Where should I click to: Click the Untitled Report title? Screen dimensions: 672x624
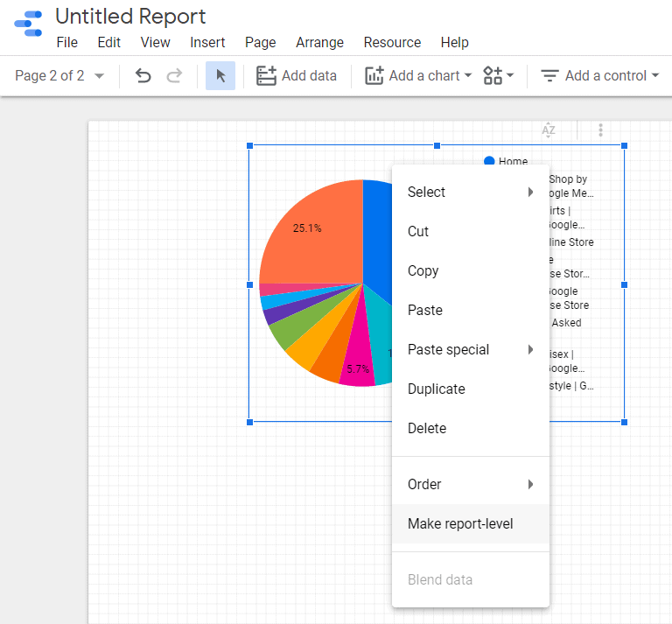coord(130,16)
